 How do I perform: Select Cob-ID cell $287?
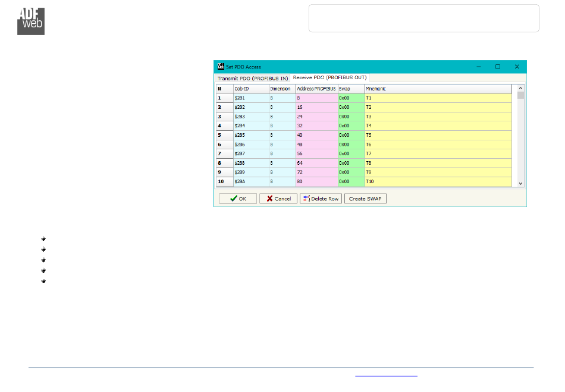point(251,154)
